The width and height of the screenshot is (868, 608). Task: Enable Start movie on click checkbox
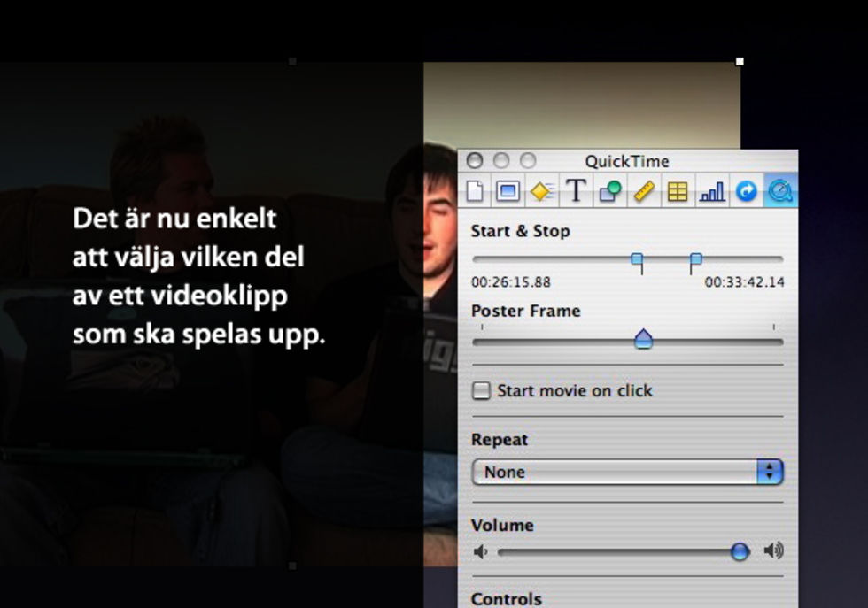(x=481, y=390)
